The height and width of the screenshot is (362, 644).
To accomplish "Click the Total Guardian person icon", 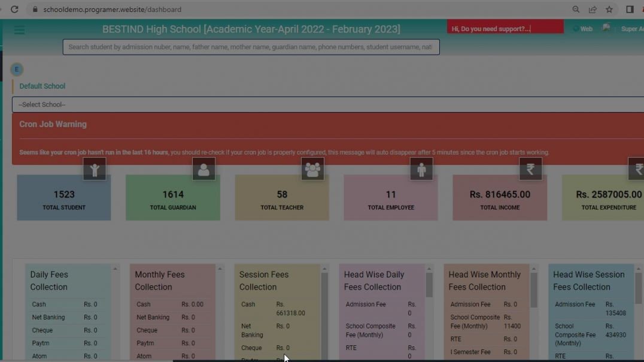I will pos(203,169).
